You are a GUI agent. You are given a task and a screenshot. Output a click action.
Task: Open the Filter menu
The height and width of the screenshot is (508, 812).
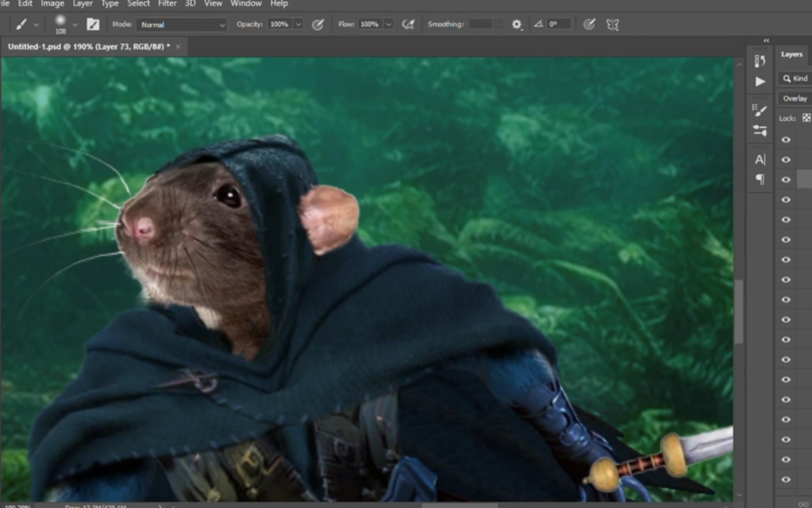pos(167,4)
